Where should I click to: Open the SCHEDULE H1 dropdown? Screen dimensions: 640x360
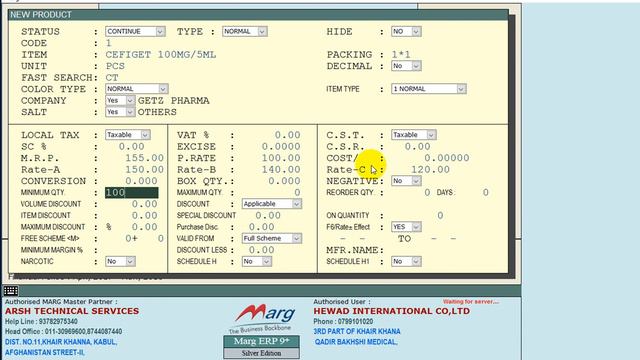click(406, 261)
